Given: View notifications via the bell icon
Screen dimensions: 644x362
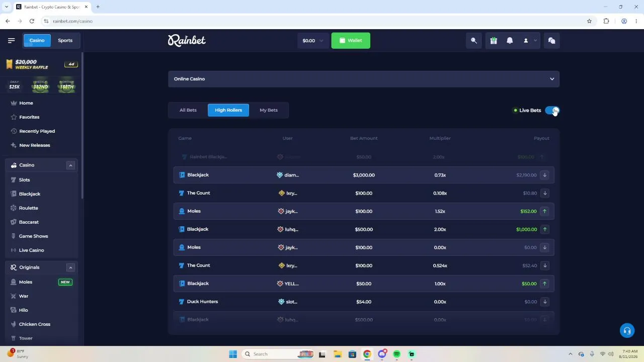Looking at the screenshot, I should 510,41.
